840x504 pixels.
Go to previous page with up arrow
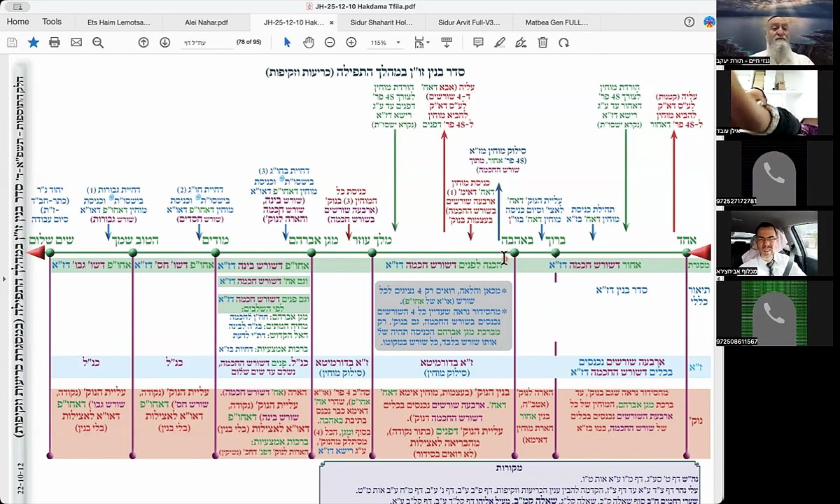[x=143, y=43]
